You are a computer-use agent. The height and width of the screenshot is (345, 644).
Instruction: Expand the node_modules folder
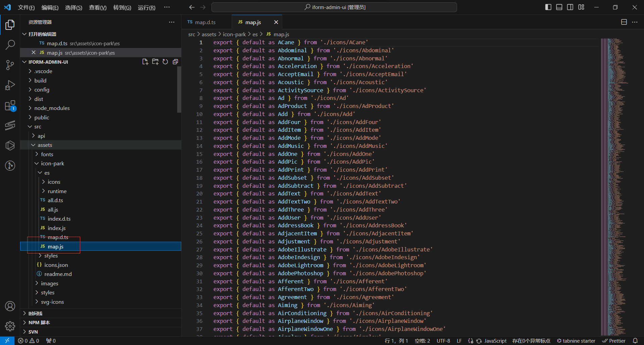pyautogui.click(x=52, y=108)
